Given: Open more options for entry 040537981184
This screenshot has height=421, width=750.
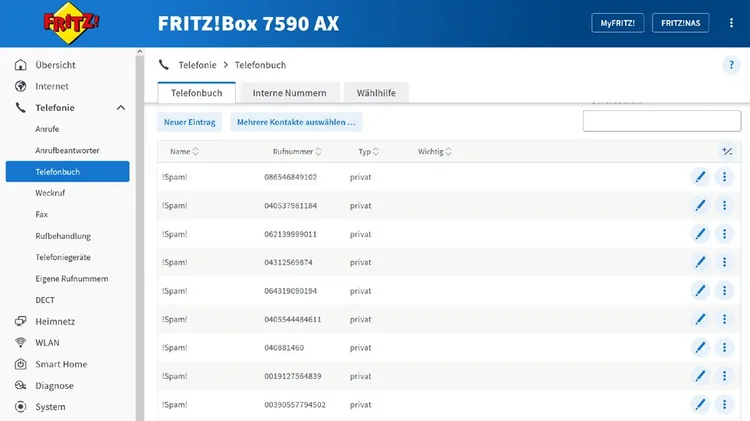Looking at the screenshot, I should 725,205.
